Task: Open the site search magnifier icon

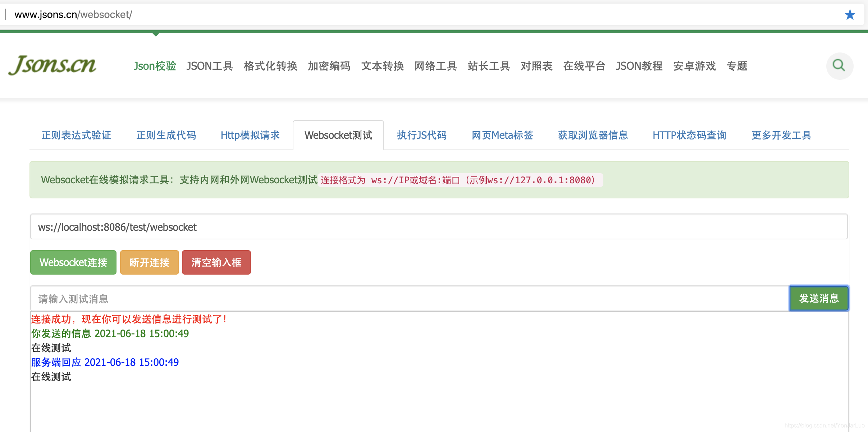Action: point(839,66)
